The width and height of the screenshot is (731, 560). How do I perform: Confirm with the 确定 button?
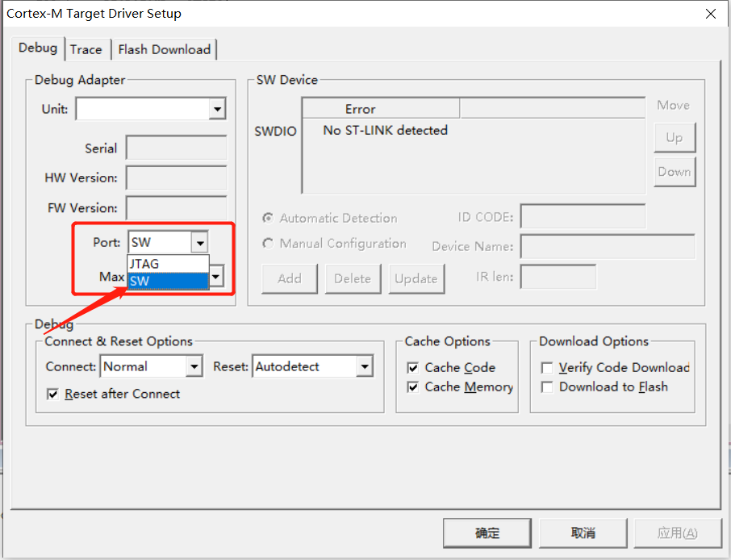tap(487, 533)
